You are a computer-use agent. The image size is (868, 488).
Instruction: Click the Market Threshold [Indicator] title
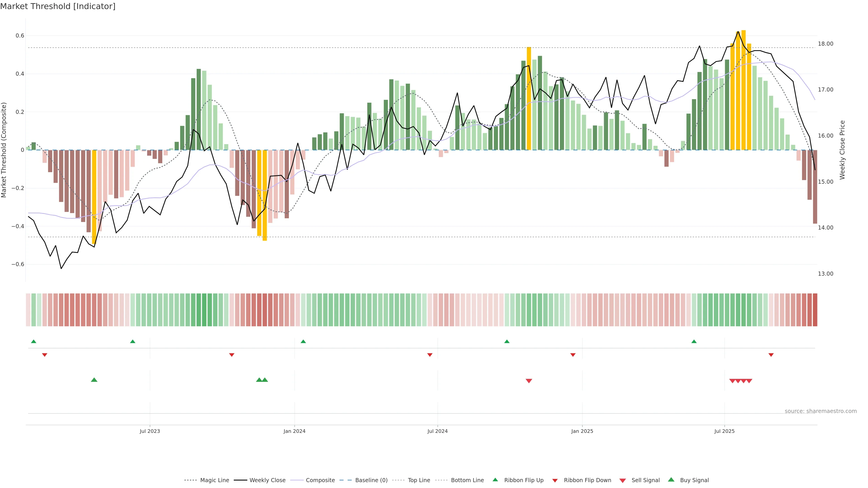[58, 6]
